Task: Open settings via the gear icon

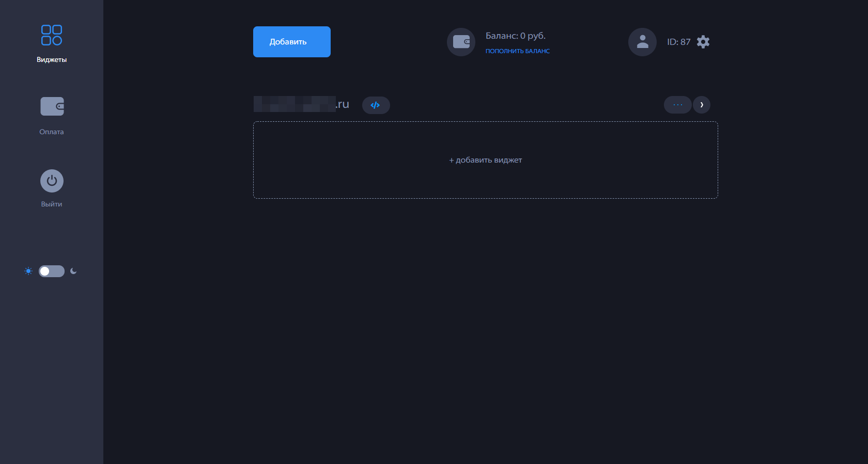Action: [703, 42]
